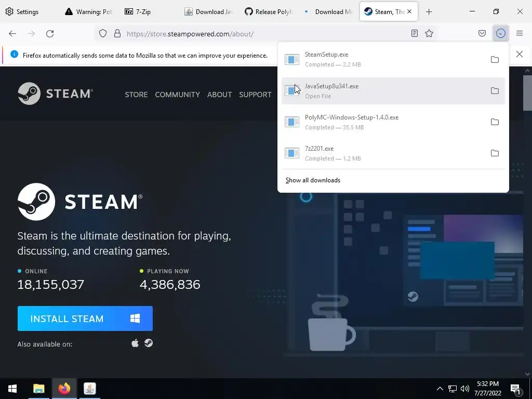Open the Windows Start menu
532x399 pixels.
pyautogui.click(x=12, y=389)
